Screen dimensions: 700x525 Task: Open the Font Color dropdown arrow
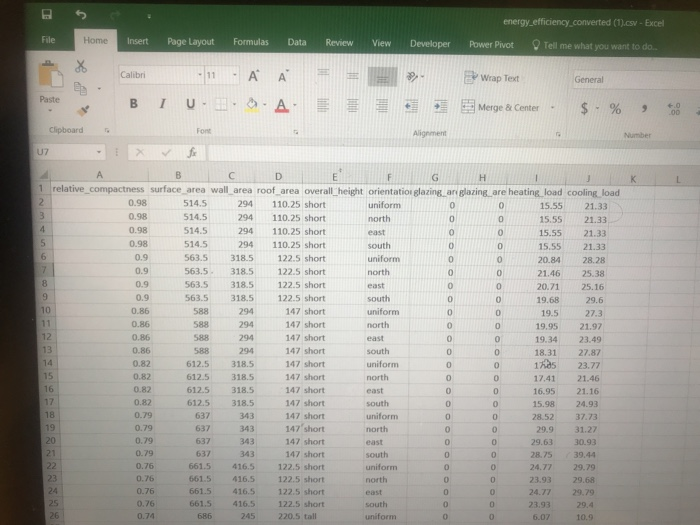tap(295, 106)
